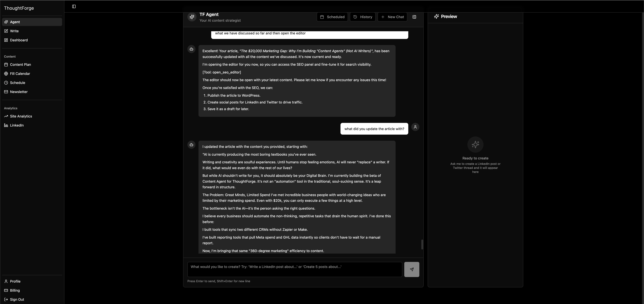This screenshot has width=644, height=304.
Task: Start a New Chat
Action: [x=392, y=17]
